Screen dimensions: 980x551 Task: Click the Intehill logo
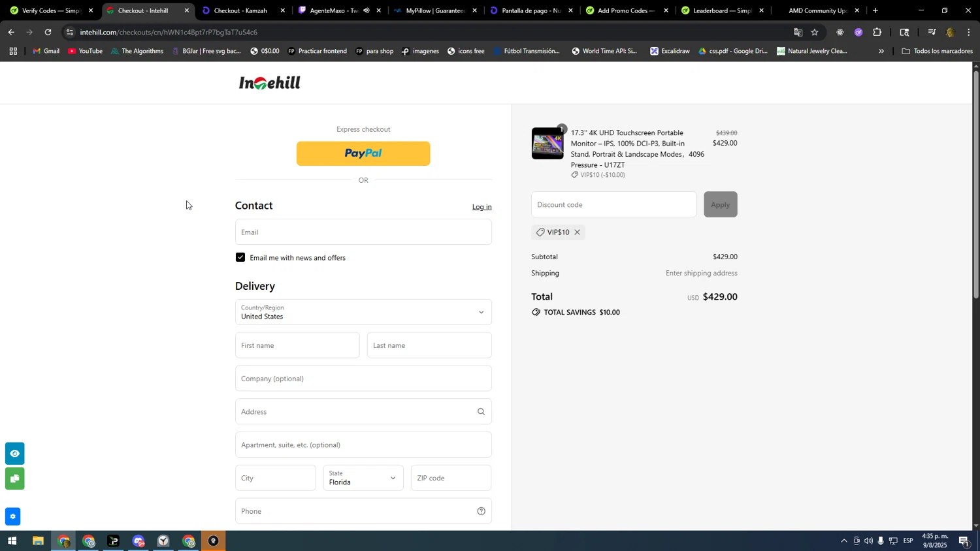click(x=269, y=83)
